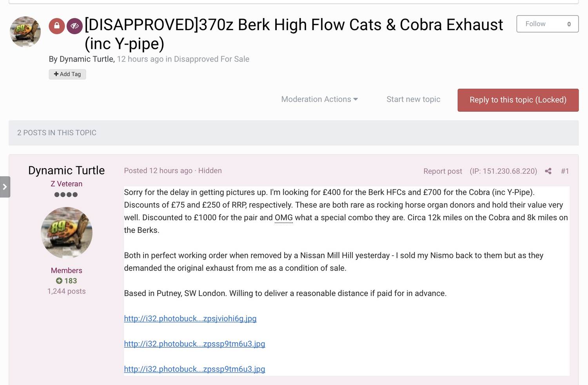Screen dimensions: 588x385
Task: Click the Members group label
Action: tap(67, 271)
